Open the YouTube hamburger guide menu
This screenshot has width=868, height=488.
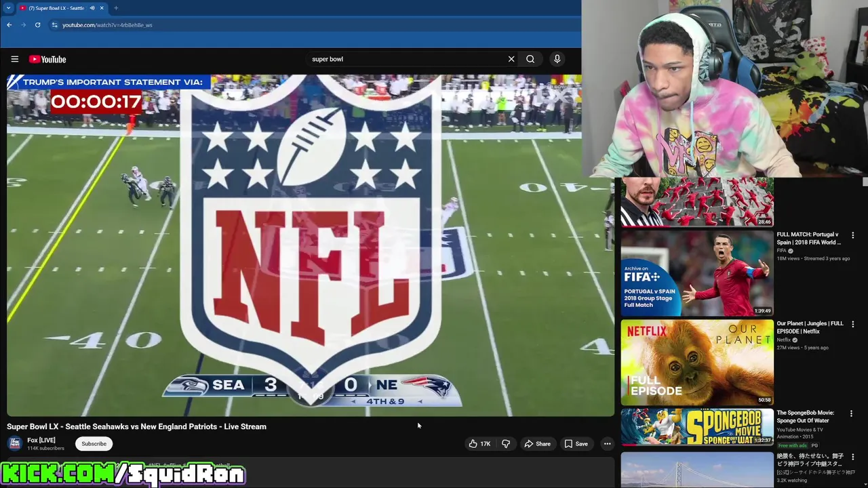point(14,59)
